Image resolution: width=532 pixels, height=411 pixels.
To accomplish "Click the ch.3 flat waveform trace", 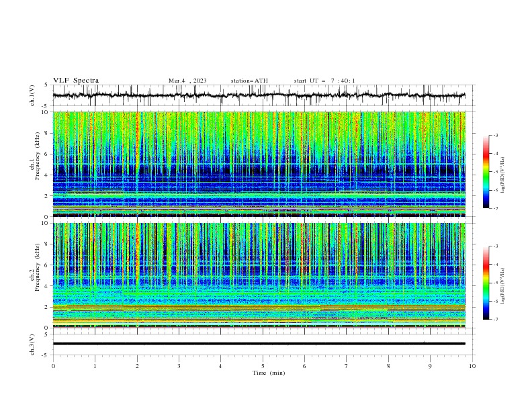I will tap(259, 344).
